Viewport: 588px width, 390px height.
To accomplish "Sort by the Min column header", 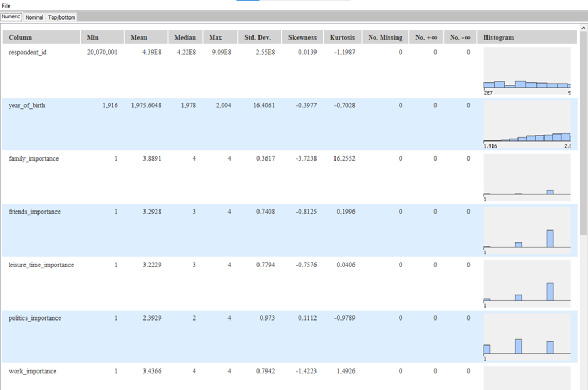I will [103, 37].
